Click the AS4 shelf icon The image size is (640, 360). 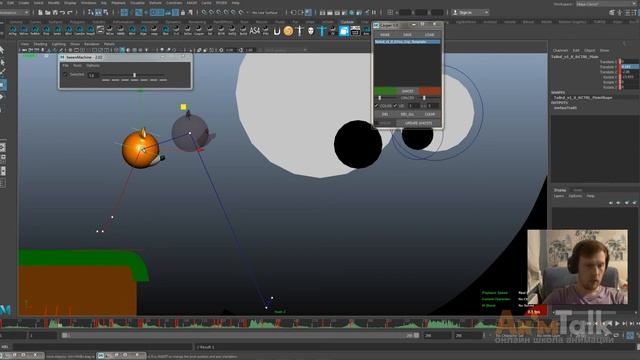tap(255, 31)
